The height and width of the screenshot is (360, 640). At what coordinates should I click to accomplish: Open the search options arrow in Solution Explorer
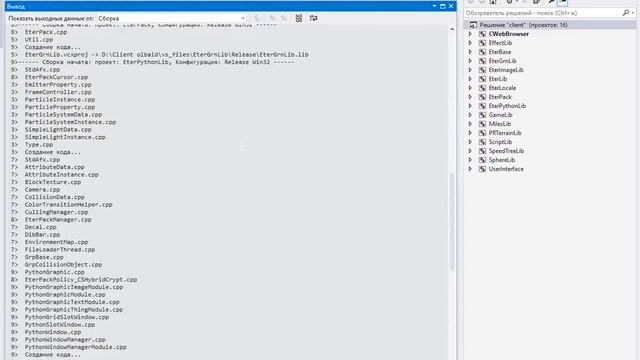pos(633,13)
